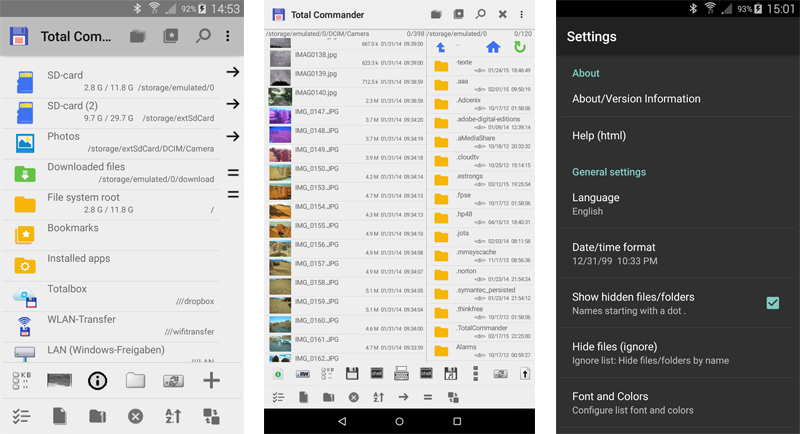
Task: Tap the Android back navigation button
Action: (x=342, y=421)
